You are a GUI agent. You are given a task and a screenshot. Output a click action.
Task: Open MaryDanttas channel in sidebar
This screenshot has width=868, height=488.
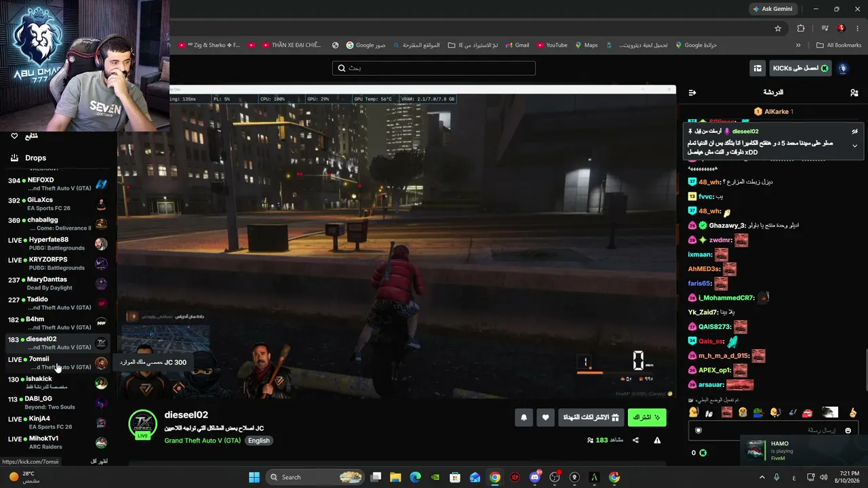pos(58,283)
